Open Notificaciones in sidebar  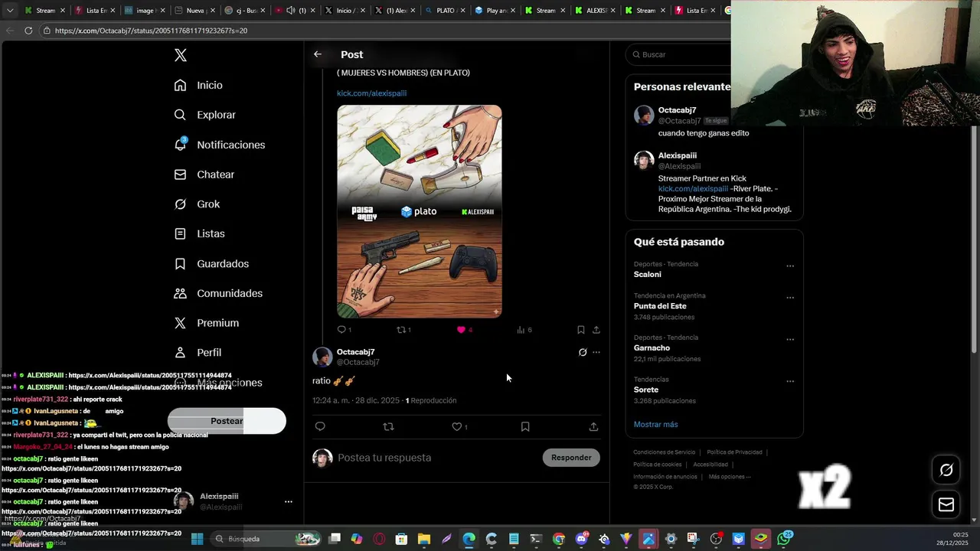pos(220,145)
